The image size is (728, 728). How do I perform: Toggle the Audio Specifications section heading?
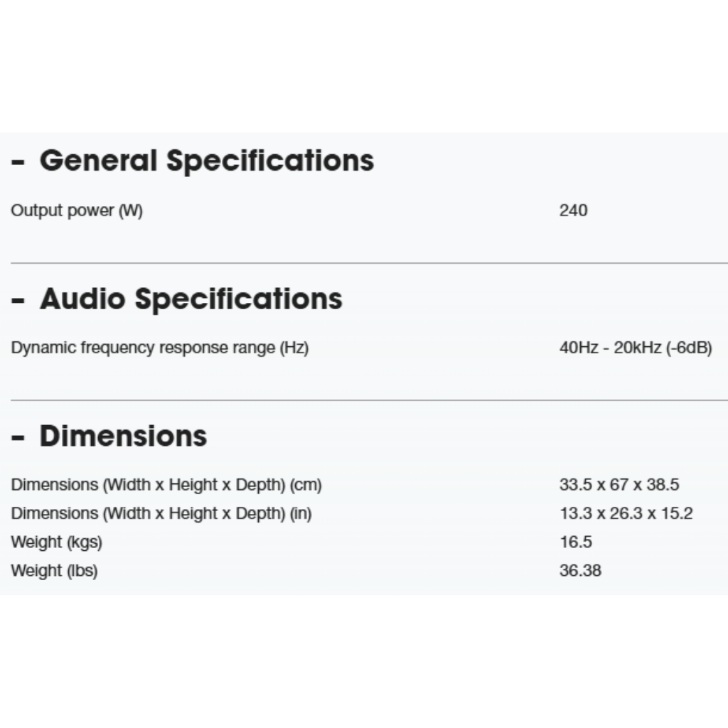(191, 299)
